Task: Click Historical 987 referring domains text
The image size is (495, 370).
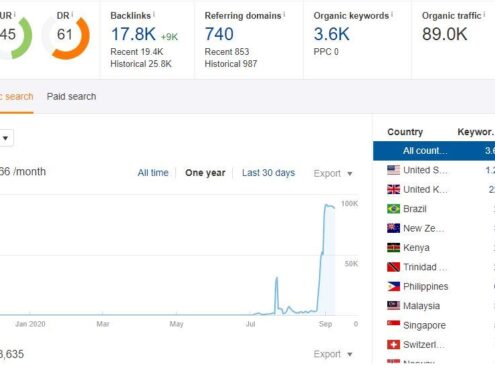Action: 231,64
